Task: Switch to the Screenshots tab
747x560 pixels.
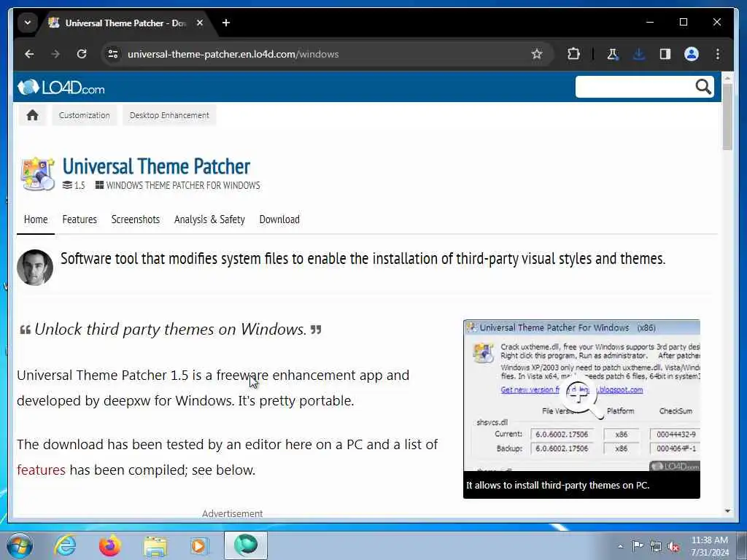Action: pos(135,219)
